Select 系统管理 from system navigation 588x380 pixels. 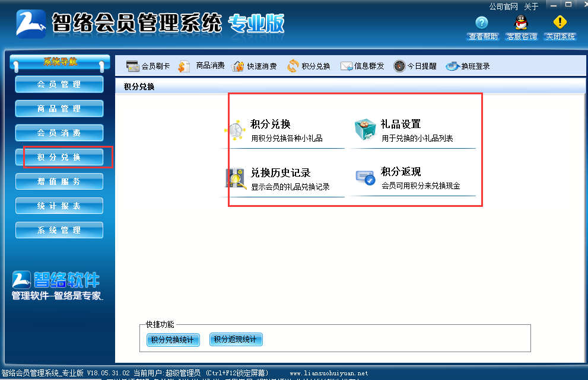(x=59, y=230)
